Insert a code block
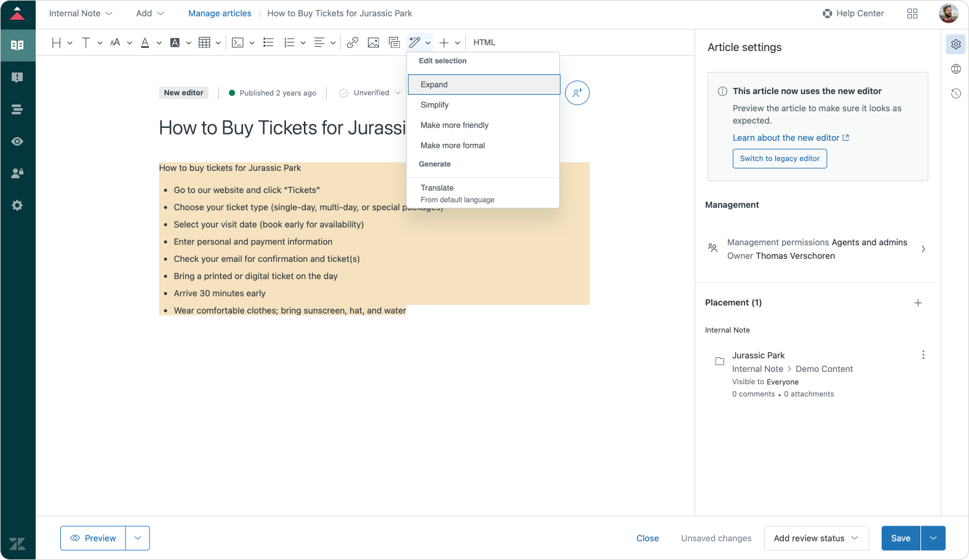Viewport: 969px width, 560px height. [237, 42]
